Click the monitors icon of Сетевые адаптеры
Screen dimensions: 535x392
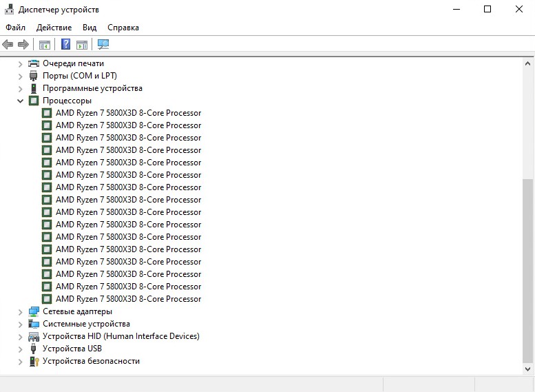click(x=34, y=311)
